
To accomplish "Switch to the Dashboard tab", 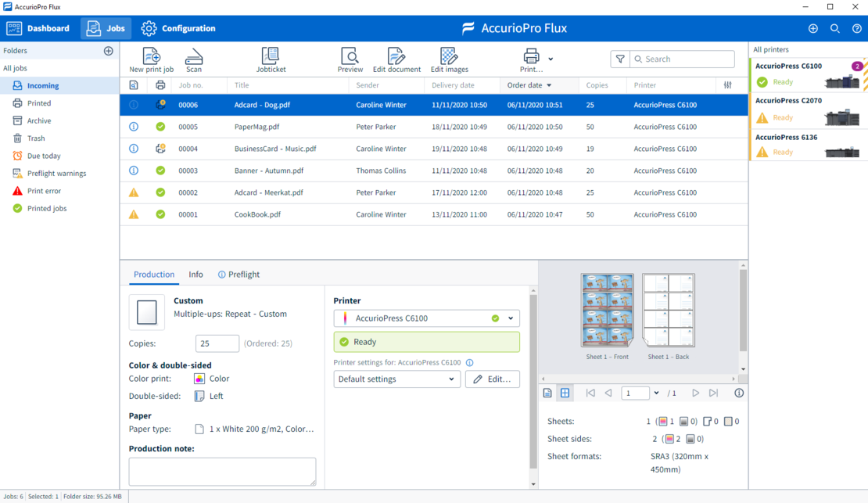I will tap(38, 28).
